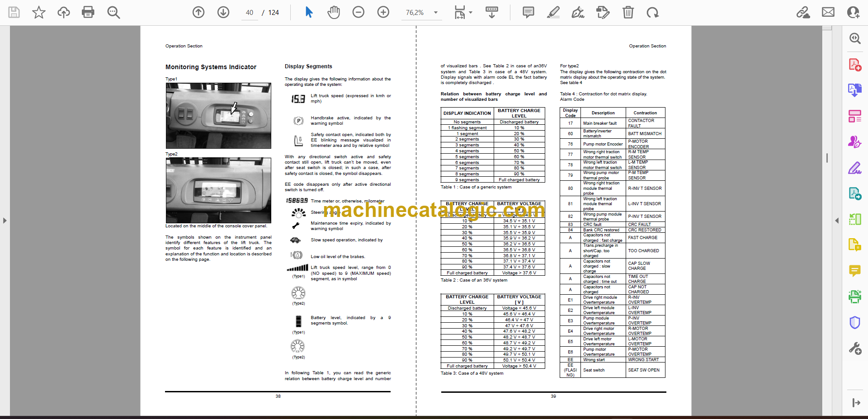Zoom out with the minus button
Image resolution: width=868 pixels, height=419 pixels.
[x=359, y=12]
